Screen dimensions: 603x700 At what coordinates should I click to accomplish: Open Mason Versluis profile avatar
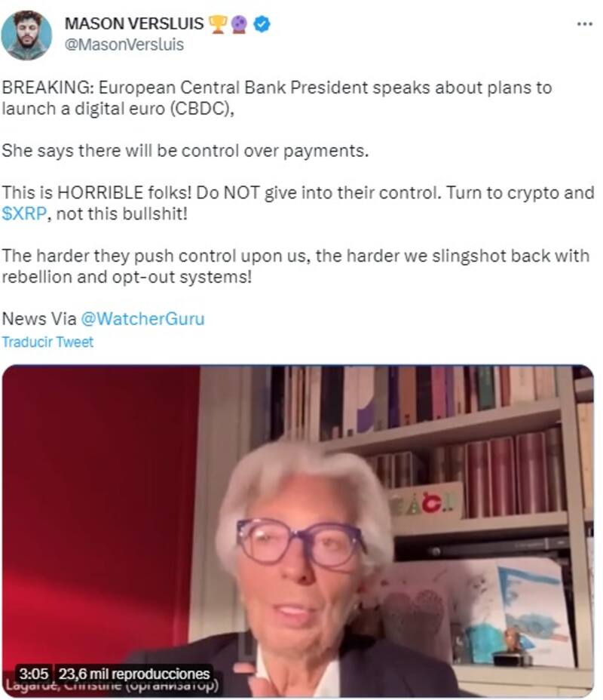pos(26,35)
